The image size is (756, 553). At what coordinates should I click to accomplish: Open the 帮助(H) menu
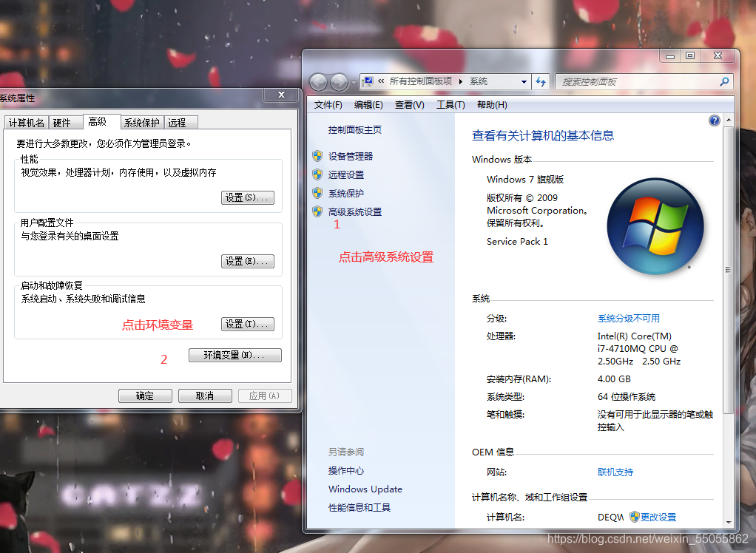click(492, 104)
